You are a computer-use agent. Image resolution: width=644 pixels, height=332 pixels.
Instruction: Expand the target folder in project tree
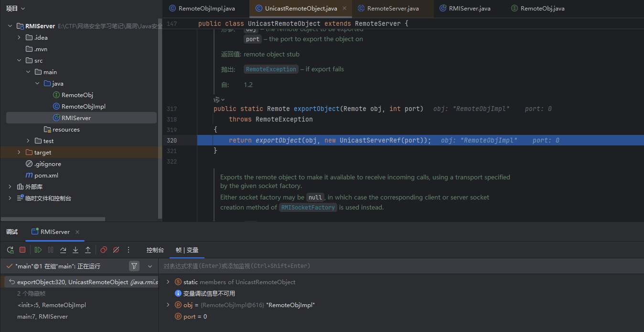(x=19, y=152)
